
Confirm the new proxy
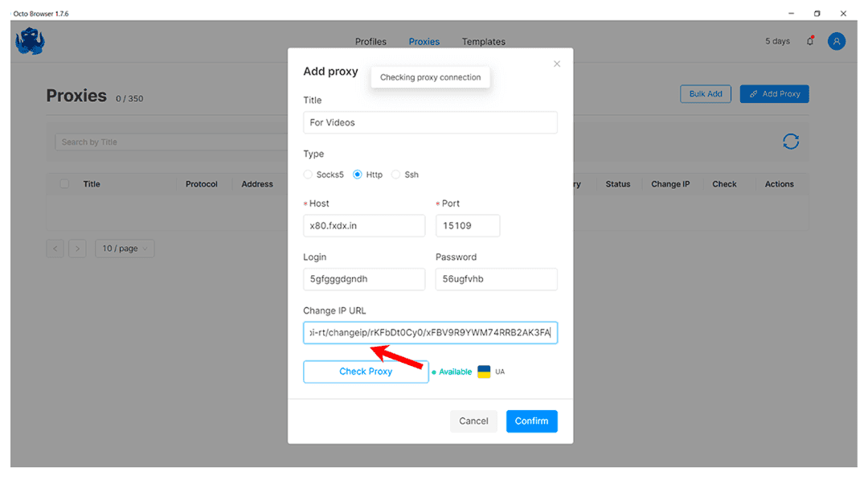coord(531,421)
